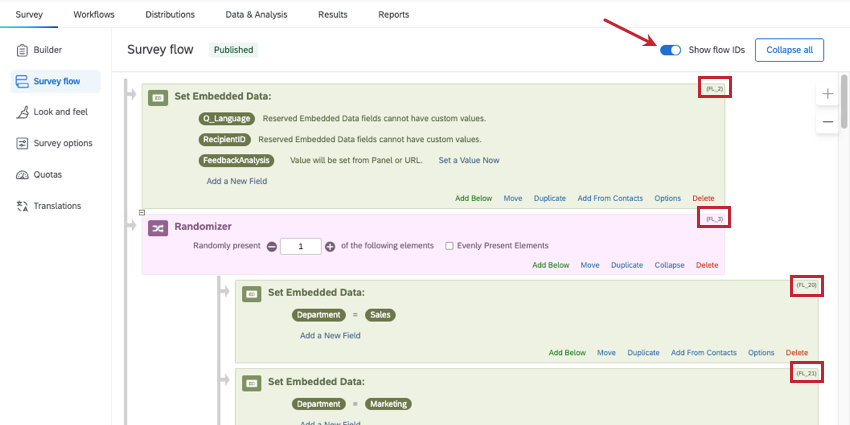
Task: Open the Survey tab
Action: pyautogui.click(x=29, y=15)
